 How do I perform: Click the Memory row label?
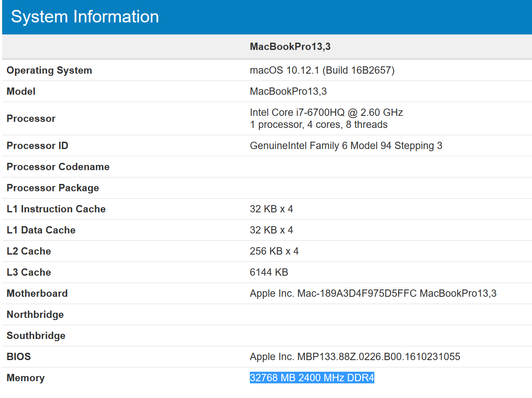coord(25,378)
